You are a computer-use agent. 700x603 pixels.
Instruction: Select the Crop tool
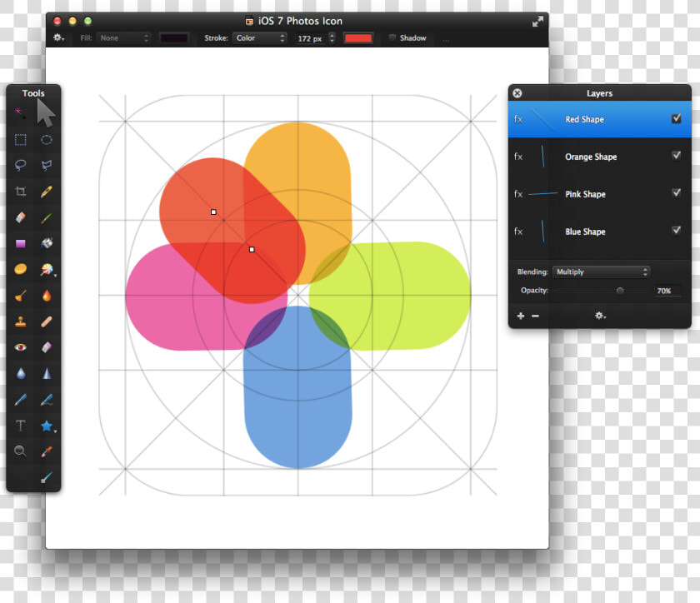20,192
